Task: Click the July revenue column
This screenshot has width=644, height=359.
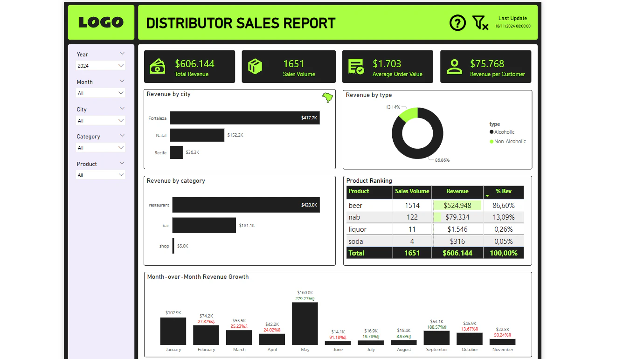Action: (371, 343)
